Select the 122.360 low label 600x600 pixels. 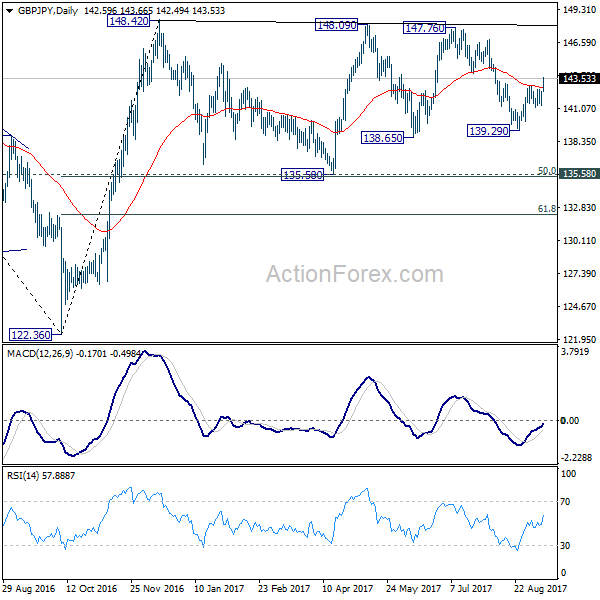[31, 335]
